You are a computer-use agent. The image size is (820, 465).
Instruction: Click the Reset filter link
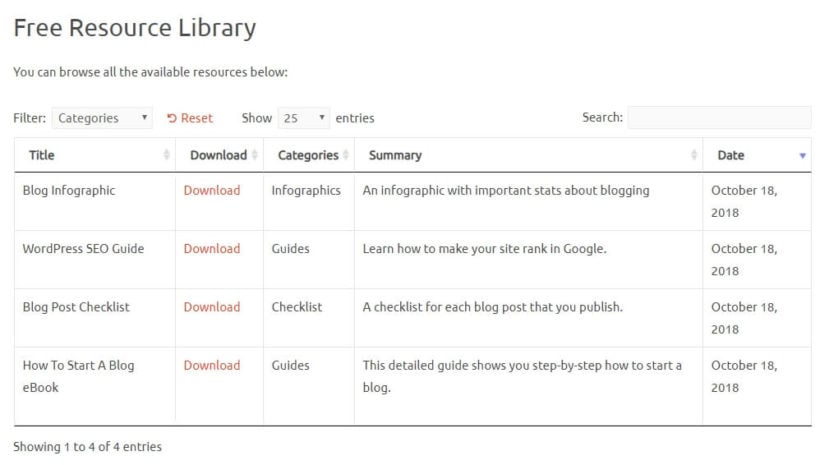[190, 118]
